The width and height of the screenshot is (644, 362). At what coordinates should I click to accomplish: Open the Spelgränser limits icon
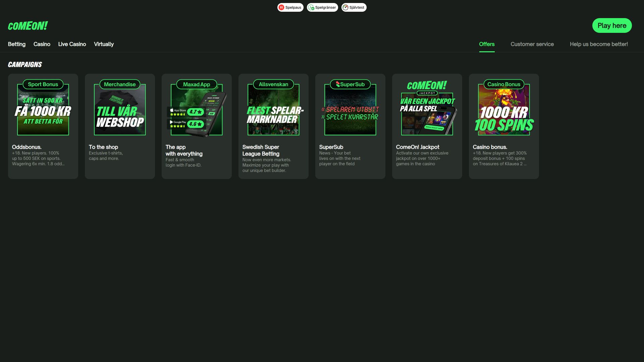coord(311,7)
